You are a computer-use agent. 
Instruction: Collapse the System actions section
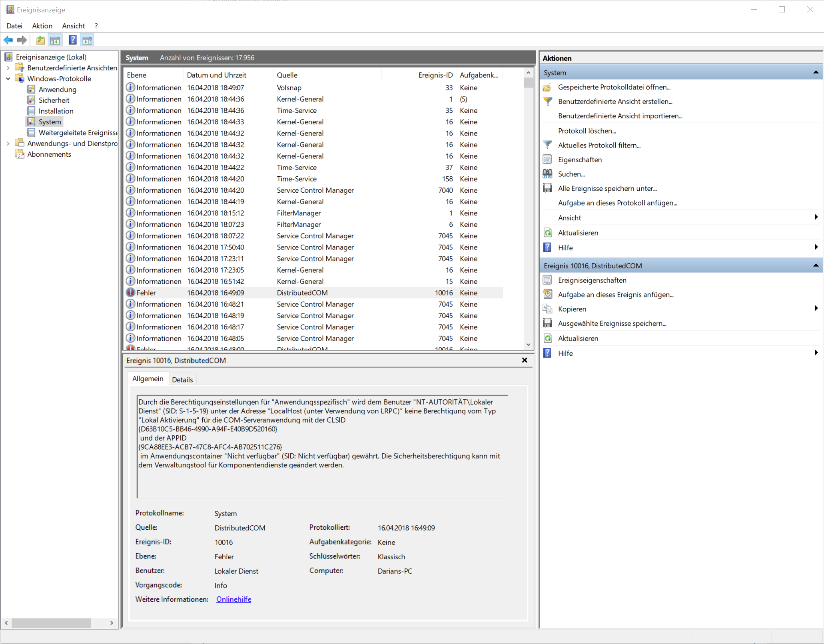(x=815, y=73)
